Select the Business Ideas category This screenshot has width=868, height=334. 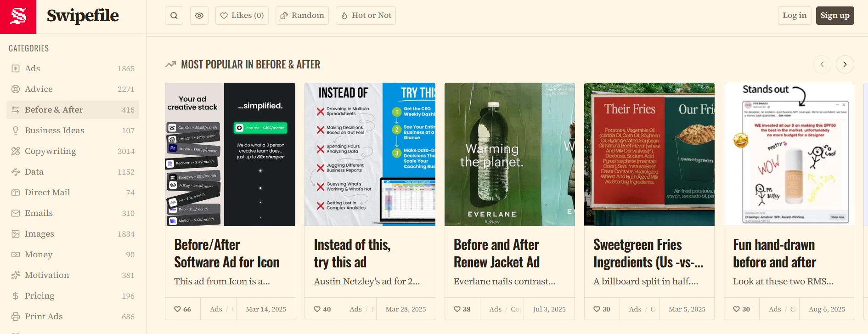73,130
